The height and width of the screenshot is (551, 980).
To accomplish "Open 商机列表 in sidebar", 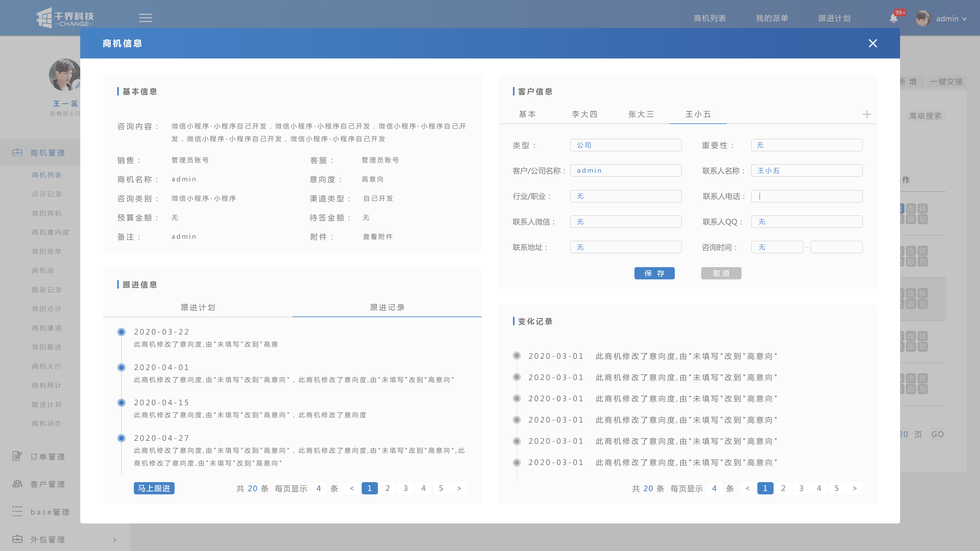I will (47, 175).
